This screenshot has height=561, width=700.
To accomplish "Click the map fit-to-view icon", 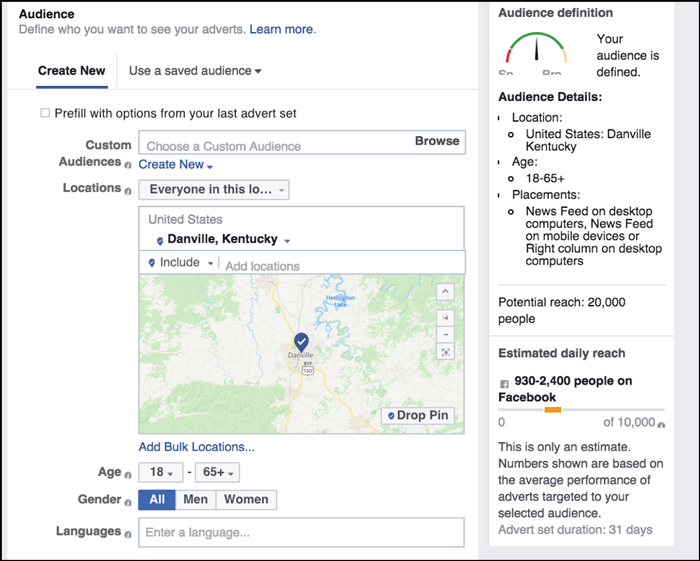I will pyautogui.click(x=445, y=352).
